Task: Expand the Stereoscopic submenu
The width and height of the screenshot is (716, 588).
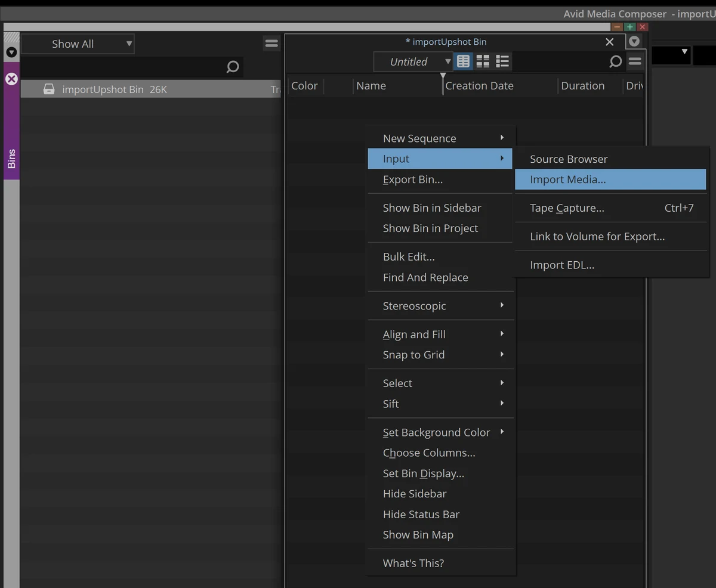Action: 440,306
